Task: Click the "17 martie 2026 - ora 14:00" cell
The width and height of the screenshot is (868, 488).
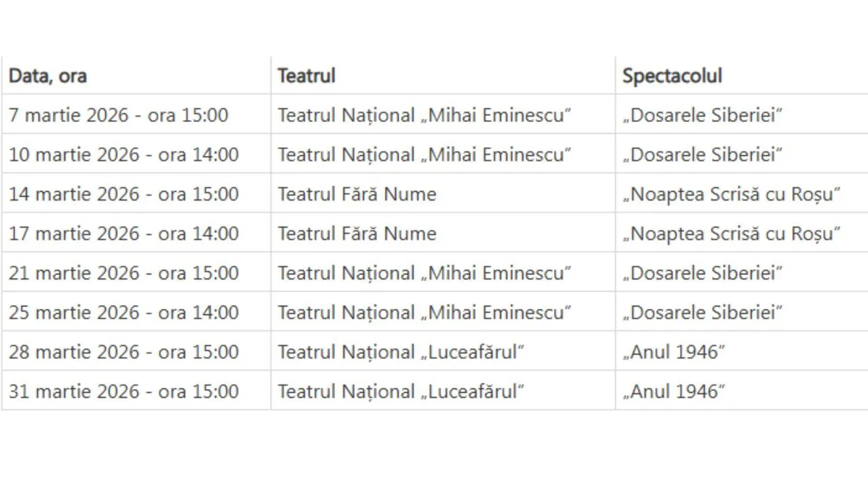Action: click(x=123, y=233)
